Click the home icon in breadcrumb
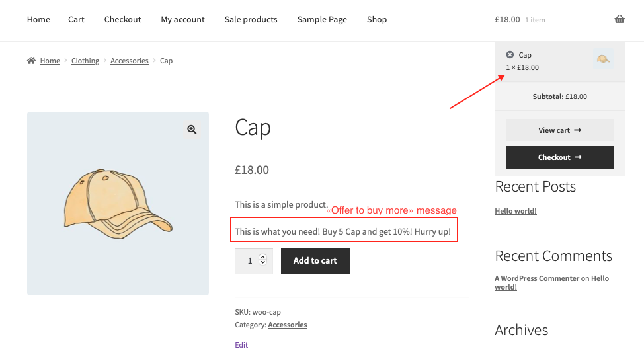 [x=31, y=61]
